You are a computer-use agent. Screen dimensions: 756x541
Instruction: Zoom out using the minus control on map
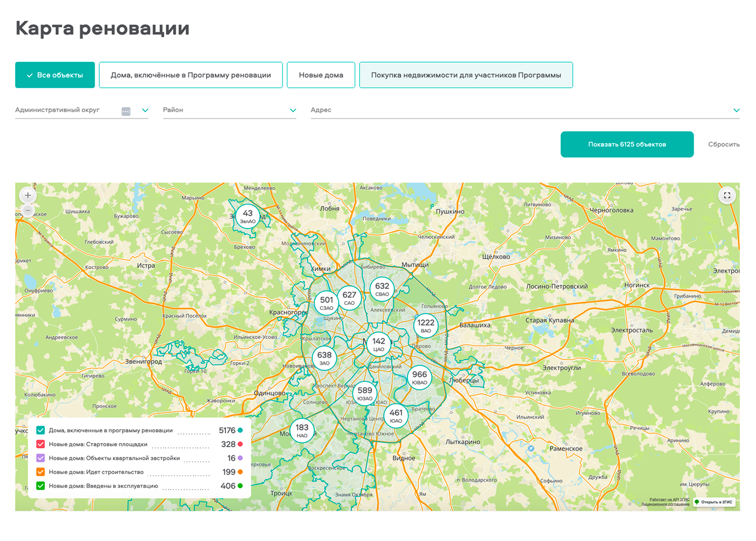tap(28, 210)
